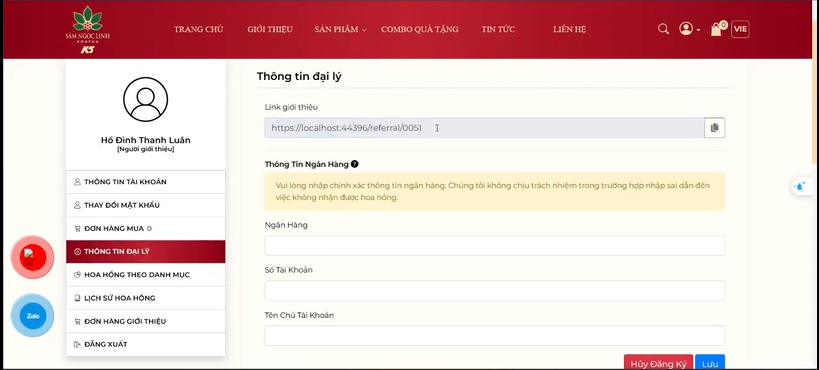The image size is (819, 370).
Task: Click the yellow bank info warning notice
Action: [x=495, y=192]
